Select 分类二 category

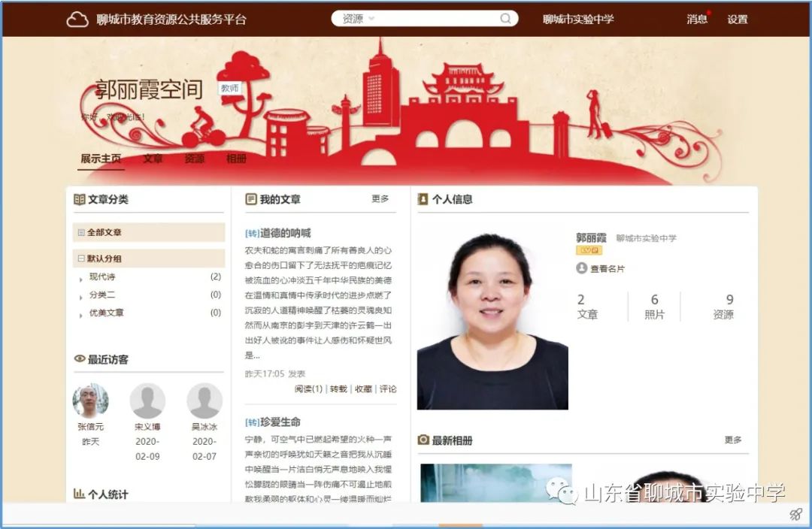(x=102, y=295)
